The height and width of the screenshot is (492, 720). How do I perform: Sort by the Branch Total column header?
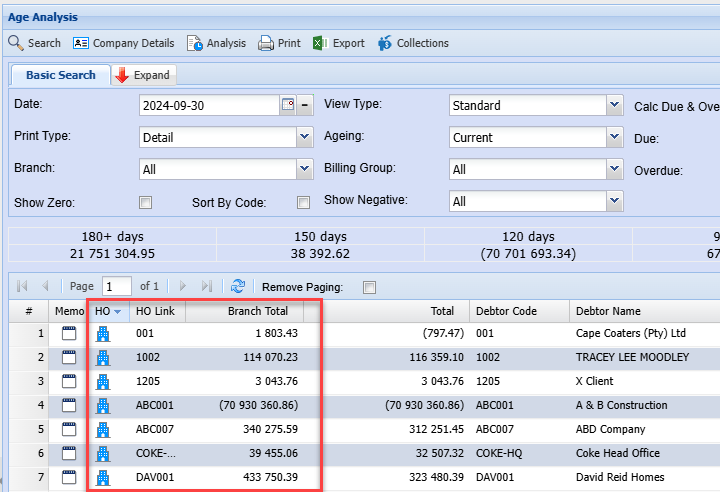tap(257, 311)
